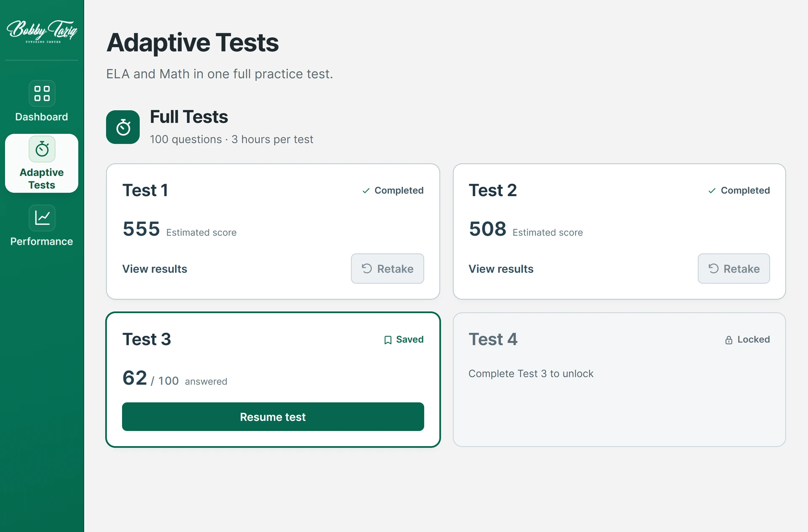The height and width of the screenshot is (532, 808).
Task: Open the Performance chart icon
Action: tap(42, 218)
